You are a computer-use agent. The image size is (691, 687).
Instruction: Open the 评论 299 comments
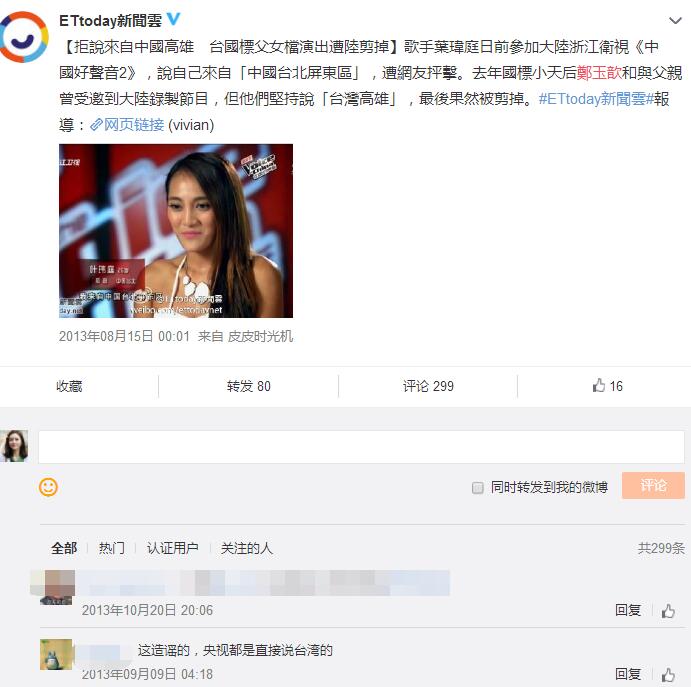point(428,386)
